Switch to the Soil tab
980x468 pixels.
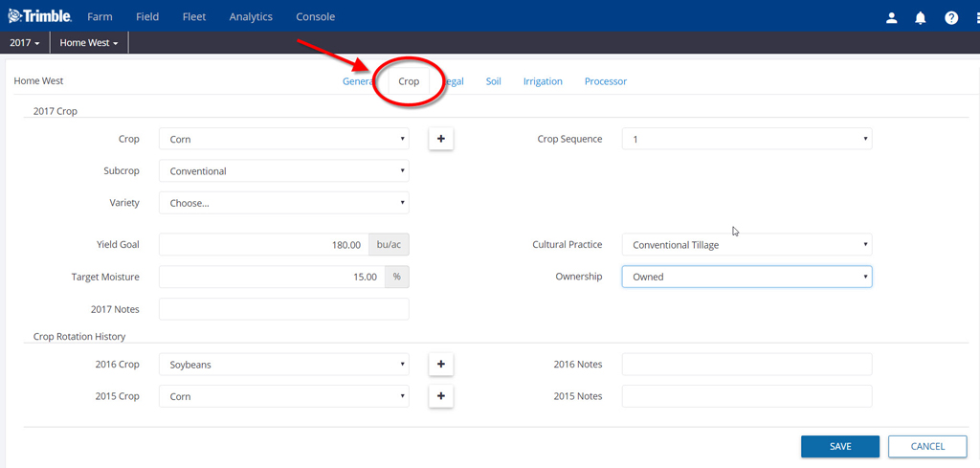pyautogui.click(x=493, y=81)
